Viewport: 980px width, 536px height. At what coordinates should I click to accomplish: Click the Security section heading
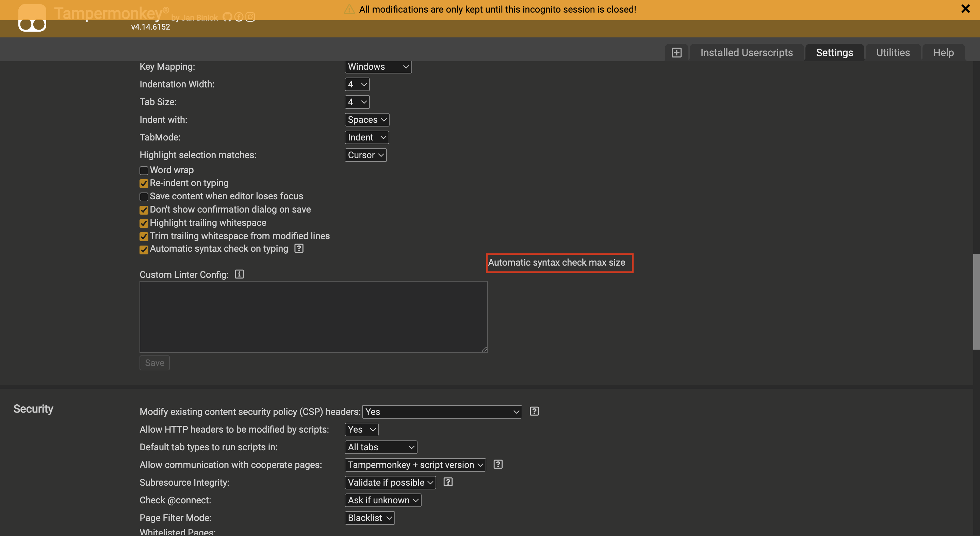[33, 409]
